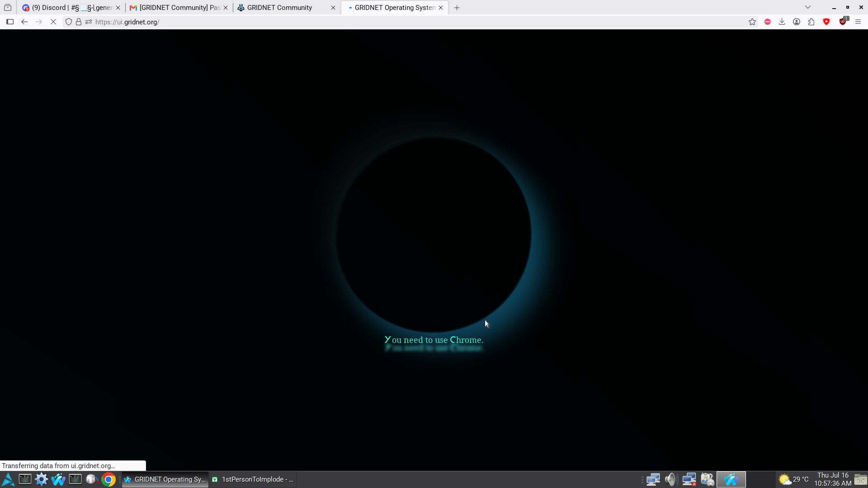This screenshot has width=868, height=488.
Task: Launch the first terminal in the taskbar
Action: pyautogui.click(x=25, y=479)
